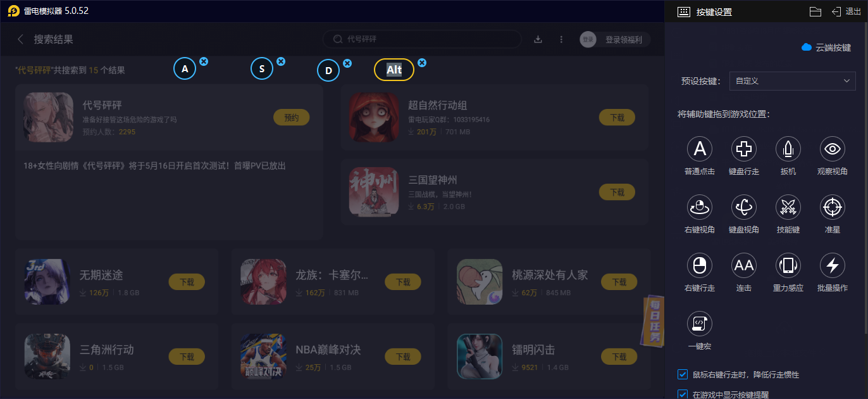This screenshot has height=399, width=868.
Task: Open the three-dot more menu
Action: click(561, 39)
